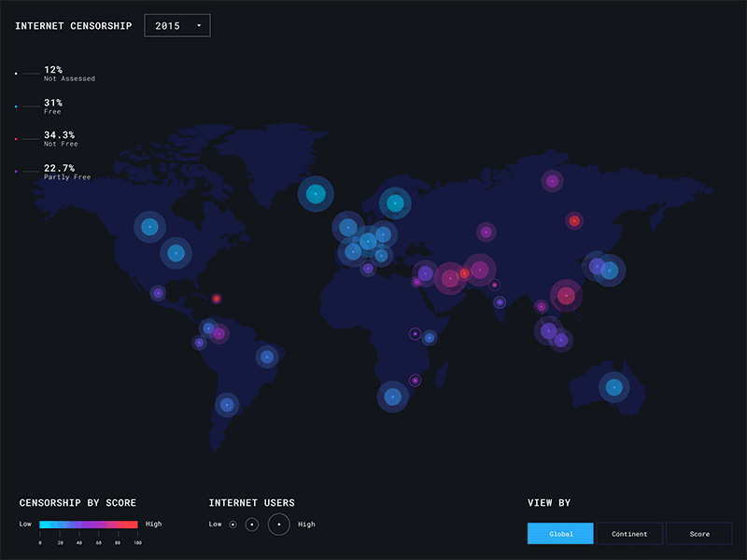Viewport: 747px width, 560px height.
Task: Switch to the Score view
Action: [x=698, y=533]
